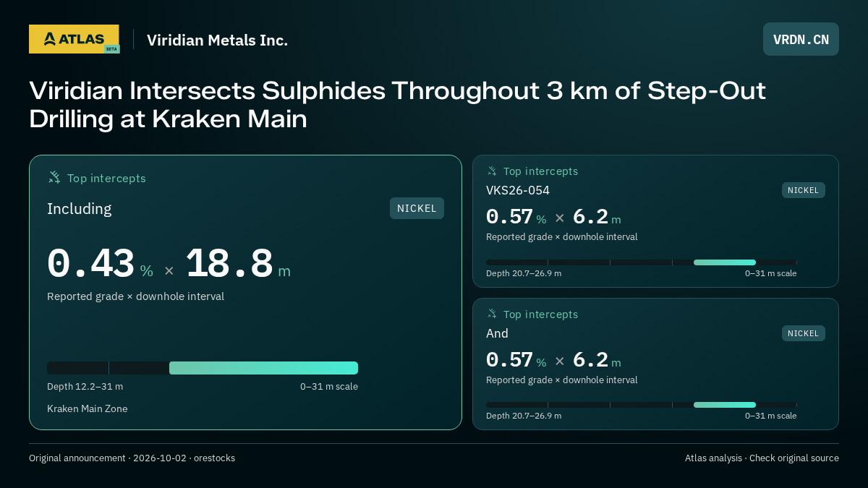Viewport: 868px width, 488px height.
Task: Click 'Top intercepts' label in Including card
Action: click(106, 178)
